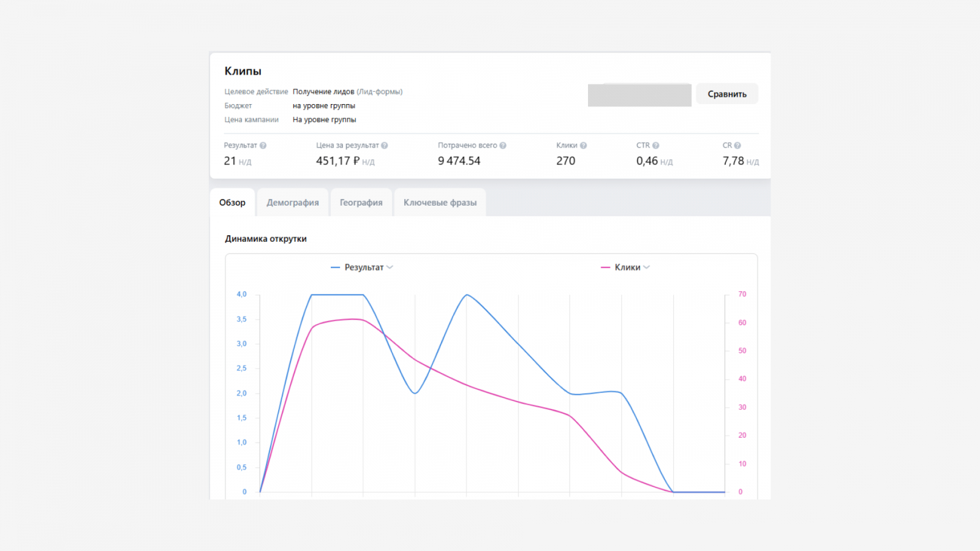Show the CTR help tooltip icon
The width and height of the screenshot is (980, 551).
pyautogui.click(x=656, y=146)
